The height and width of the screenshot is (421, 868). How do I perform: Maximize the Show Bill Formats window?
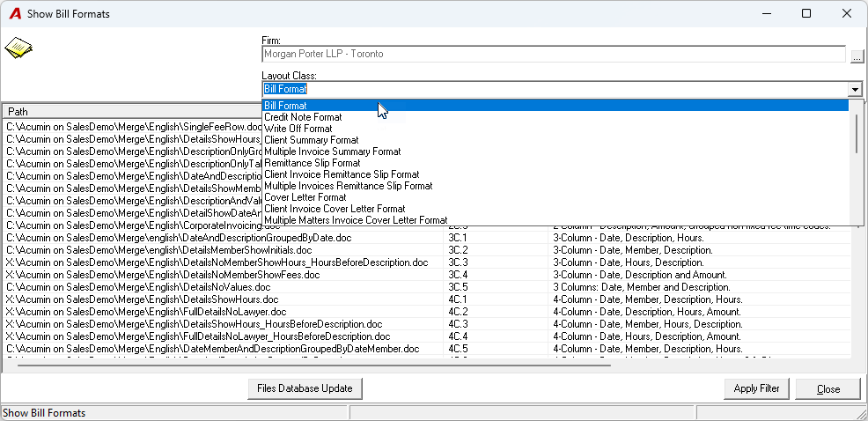tap(806, 14)
